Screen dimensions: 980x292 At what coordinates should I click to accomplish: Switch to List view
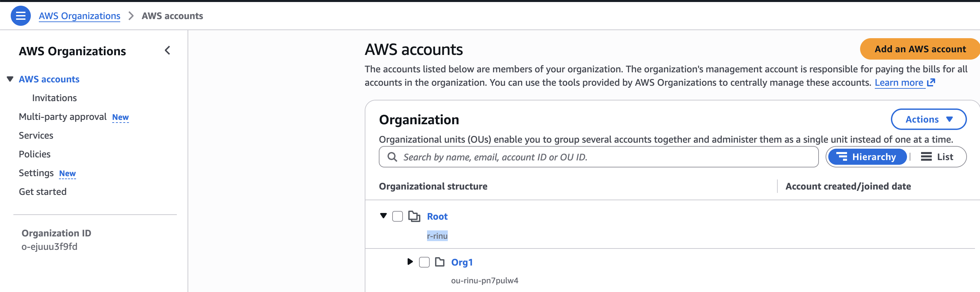click(x=937, y=157)
